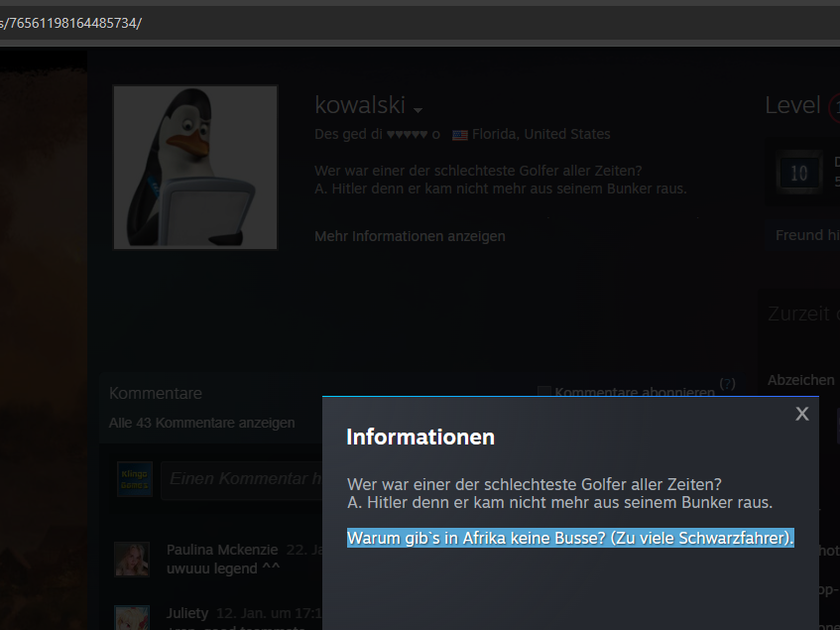Open 'Alle 43 Kommentare anzeigen' link

(201, 423)
